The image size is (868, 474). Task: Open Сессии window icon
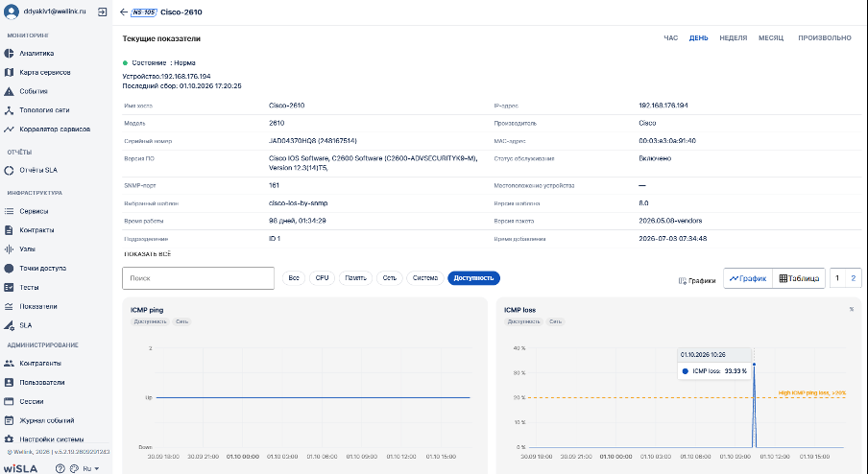pyautogui.click(x=9, y=401)
